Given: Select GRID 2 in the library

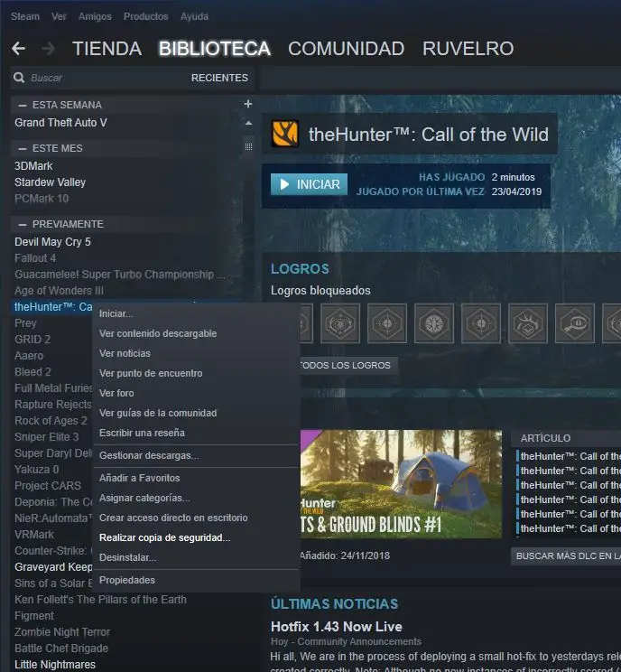Looking at the screenshot, I should click(x=32, y=340).
